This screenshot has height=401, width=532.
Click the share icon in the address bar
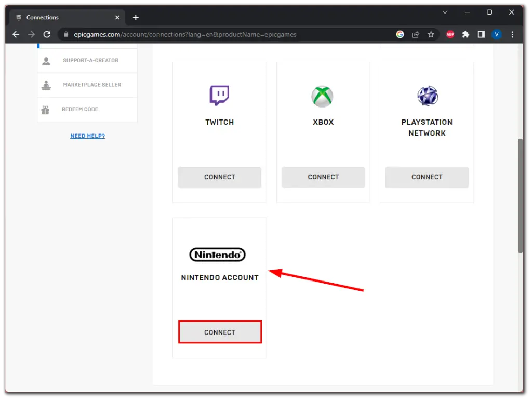click(x=416, y=34)
